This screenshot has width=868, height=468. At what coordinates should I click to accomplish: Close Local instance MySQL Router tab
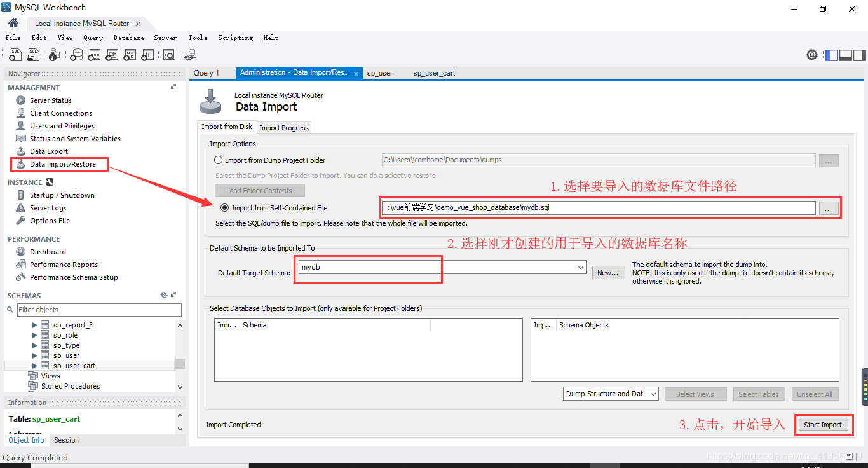point(139,24)
